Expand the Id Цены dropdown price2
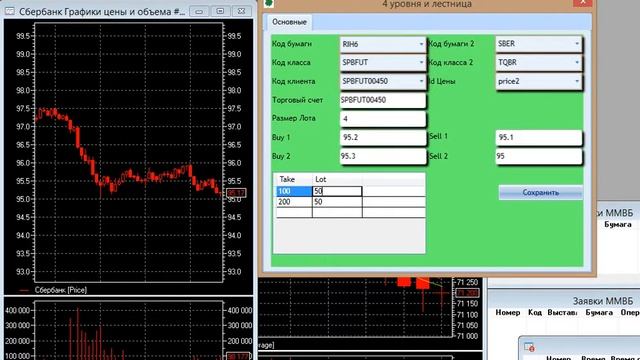This screenshot has height=360, width=640. point(538,81)
